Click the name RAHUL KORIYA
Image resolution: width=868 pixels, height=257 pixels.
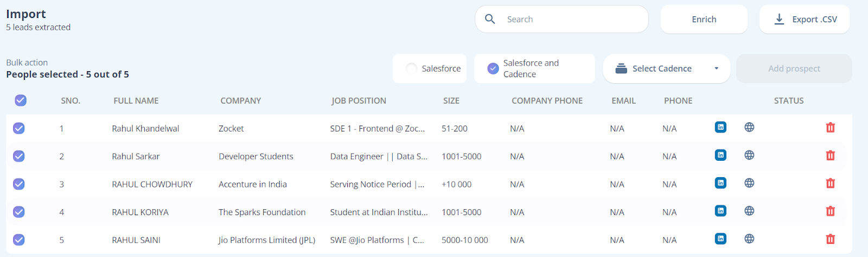[140, 212]
